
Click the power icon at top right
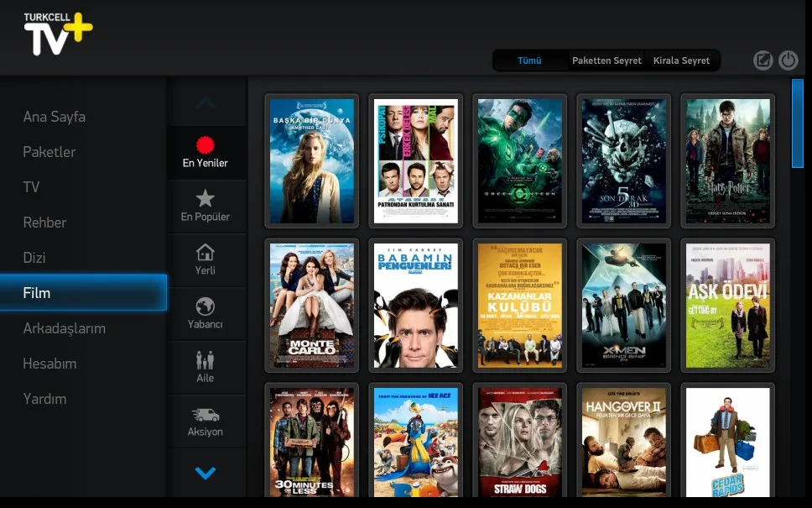(789, 60)
